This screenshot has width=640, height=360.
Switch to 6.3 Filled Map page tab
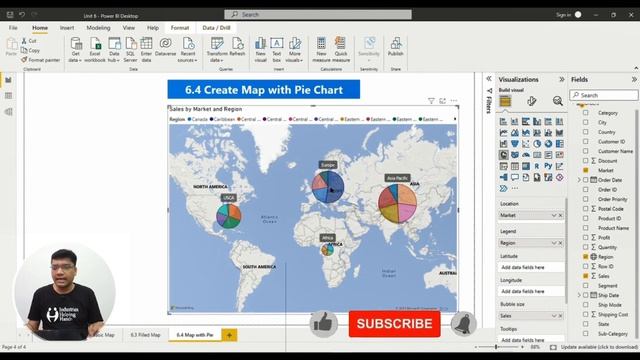[x=145, y=335]
